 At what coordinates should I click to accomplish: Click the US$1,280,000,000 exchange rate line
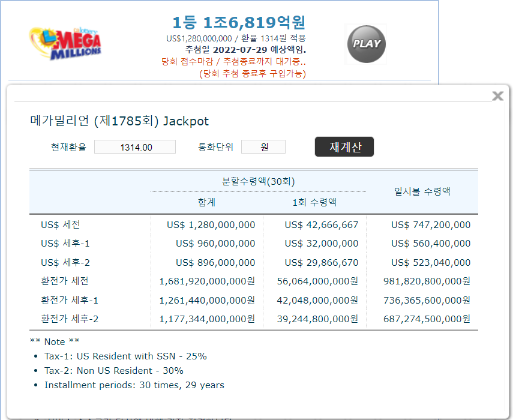[x=236, y=38]
